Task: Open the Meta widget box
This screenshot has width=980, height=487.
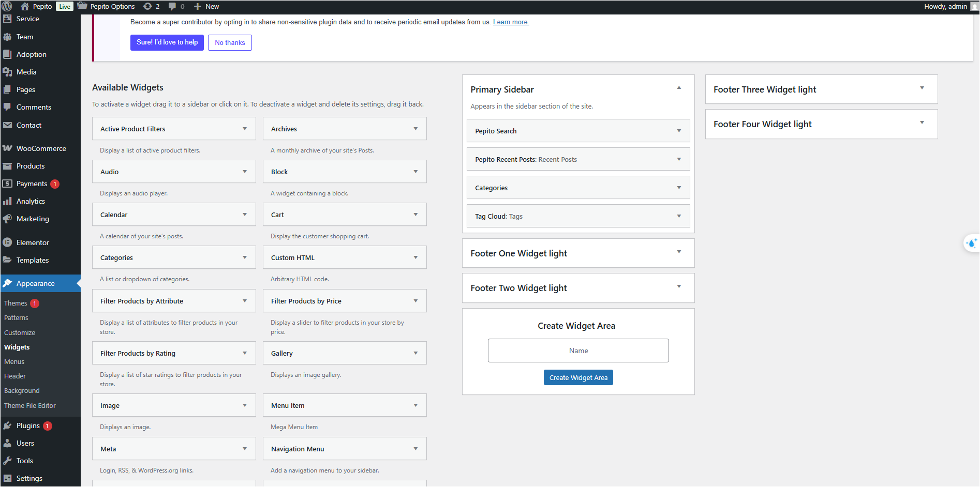Action: 174,449
